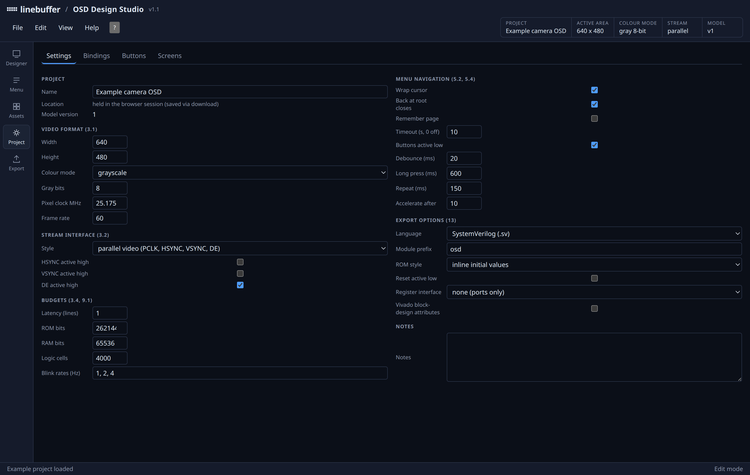
Task: Click the Width input field
Action: (110, 142)
